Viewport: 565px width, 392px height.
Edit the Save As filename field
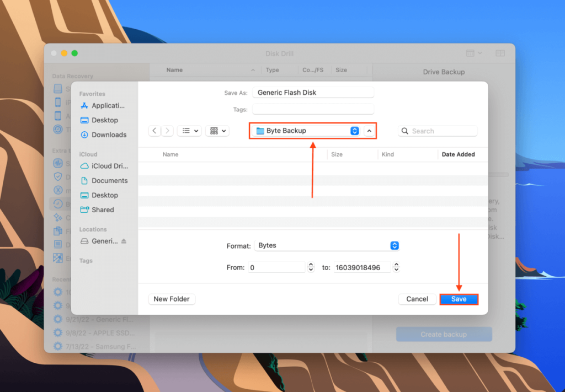pyautogui.click(x=313, y=92)
